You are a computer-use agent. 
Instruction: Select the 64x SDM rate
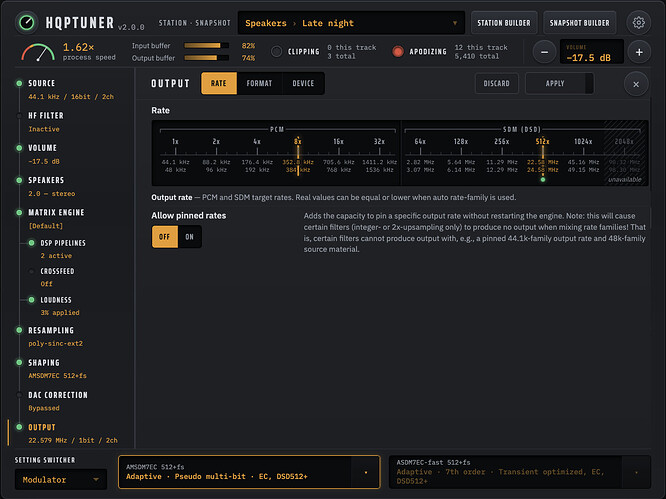pyautogui.click(x=420, y=155)
